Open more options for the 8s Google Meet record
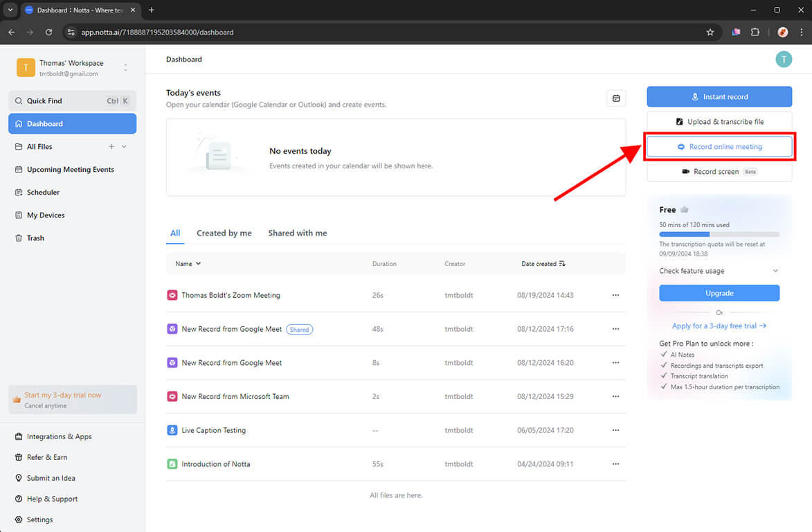 615,362
